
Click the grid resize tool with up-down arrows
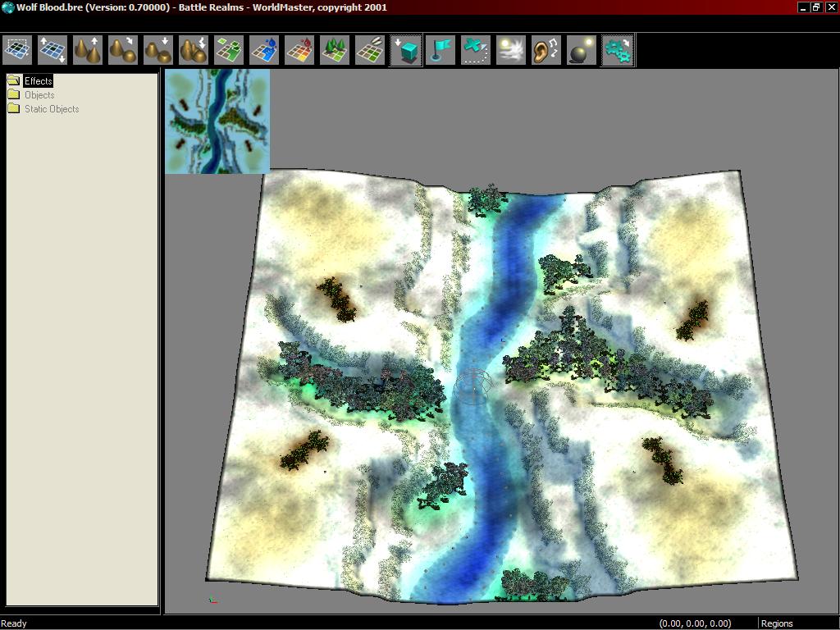[52, 50]
